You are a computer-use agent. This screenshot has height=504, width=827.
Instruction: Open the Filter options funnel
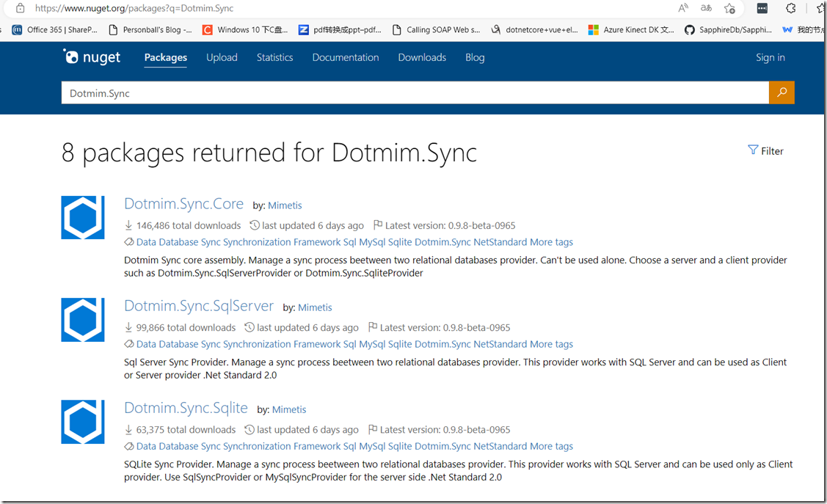(x=765, y=150)
